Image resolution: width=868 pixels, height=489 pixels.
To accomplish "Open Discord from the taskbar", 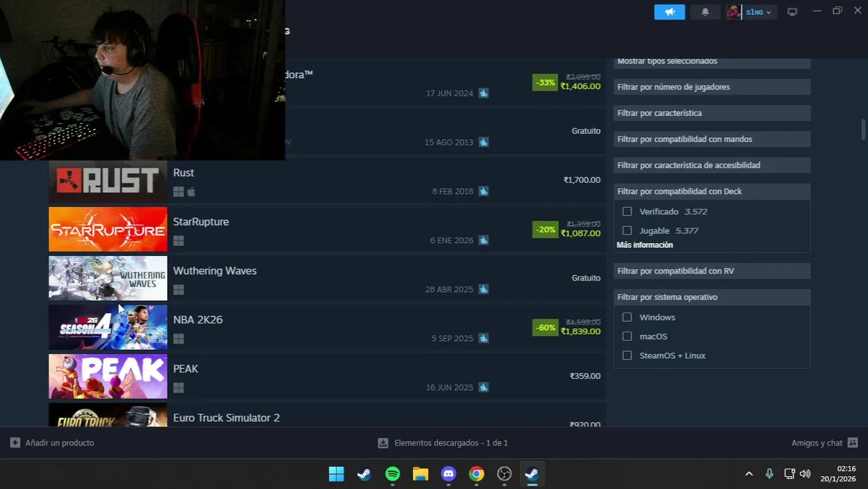I will (448, 474).
